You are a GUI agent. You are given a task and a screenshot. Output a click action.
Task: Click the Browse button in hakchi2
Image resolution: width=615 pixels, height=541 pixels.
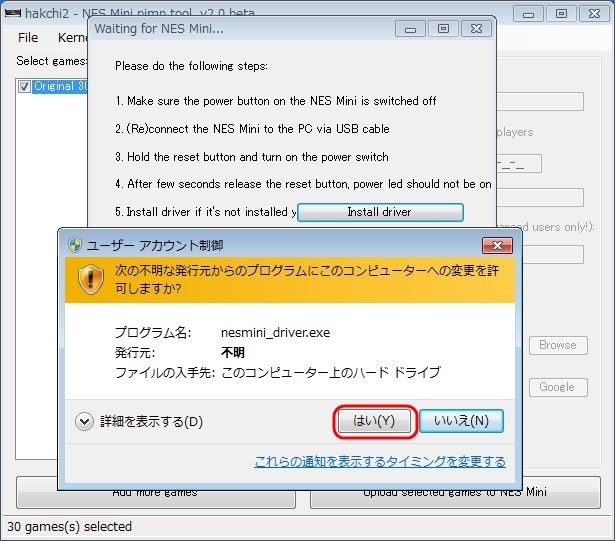tap(558, 345)
